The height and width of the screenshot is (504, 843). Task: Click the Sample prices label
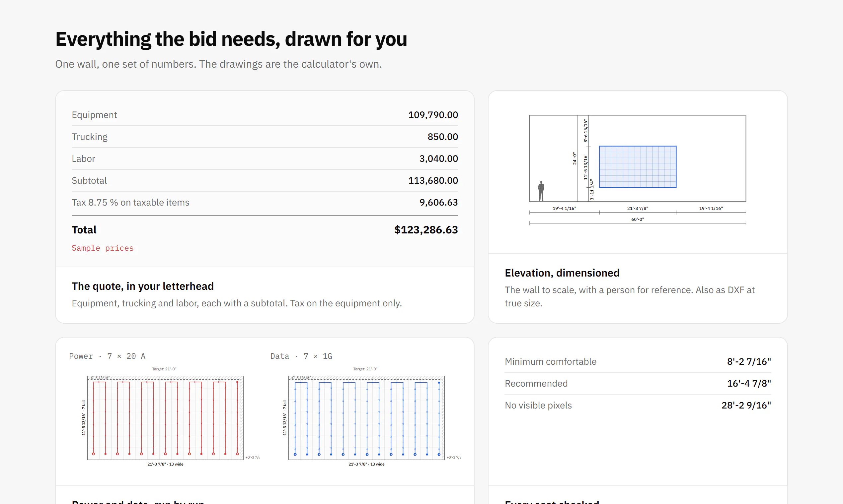(103, 248)
